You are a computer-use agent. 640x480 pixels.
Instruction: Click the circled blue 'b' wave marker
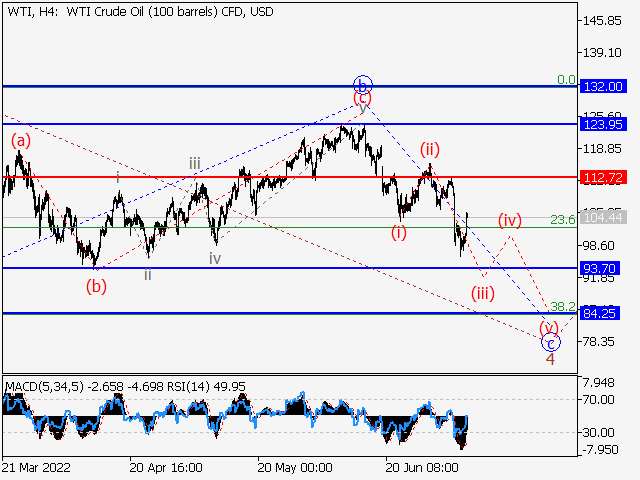pyautogui.click(x=362, y=85)
